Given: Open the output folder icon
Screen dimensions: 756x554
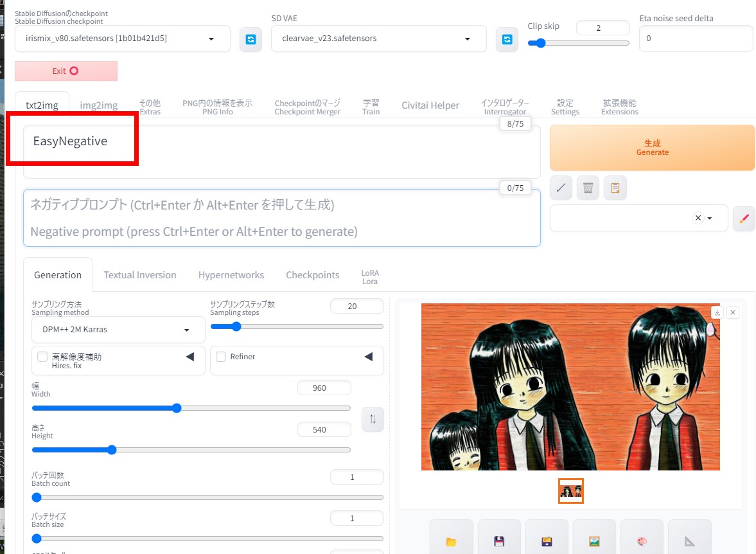Looking at the screenshot, I should [451, 541].
